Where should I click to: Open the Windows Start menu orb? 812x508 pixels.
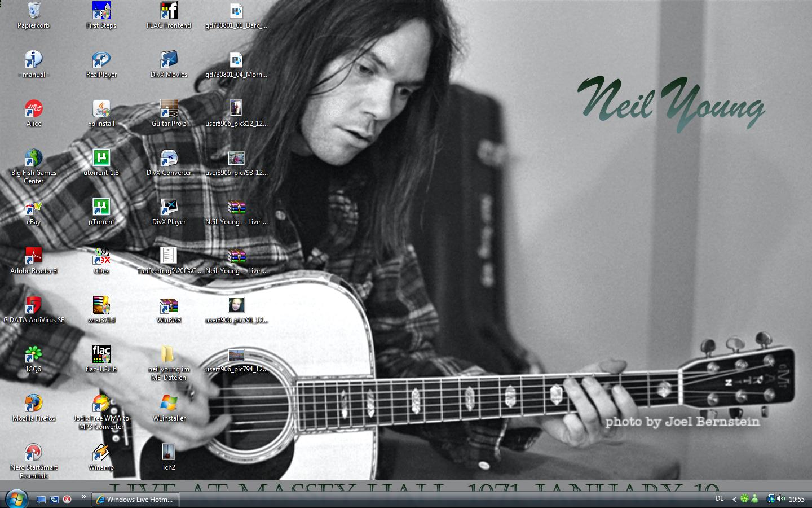tap(16, 499)
